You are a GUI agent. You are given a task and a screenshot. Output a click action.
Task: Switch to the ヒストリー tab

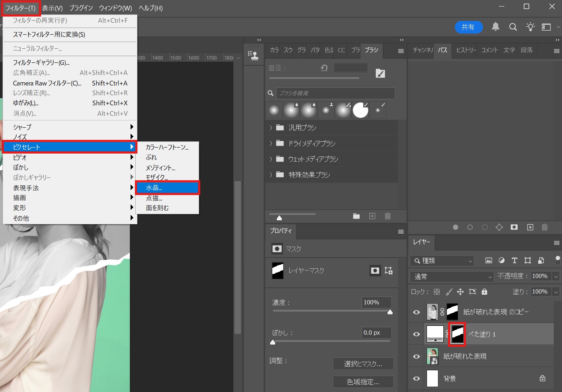[x=466, y=50]
